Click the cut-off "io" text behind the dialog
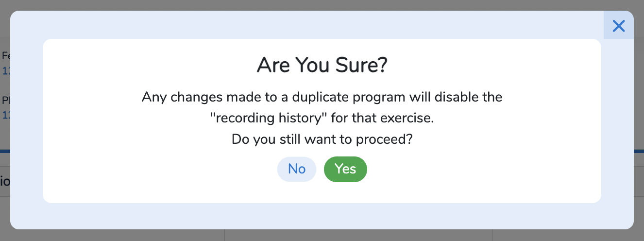 coord(5,182)
